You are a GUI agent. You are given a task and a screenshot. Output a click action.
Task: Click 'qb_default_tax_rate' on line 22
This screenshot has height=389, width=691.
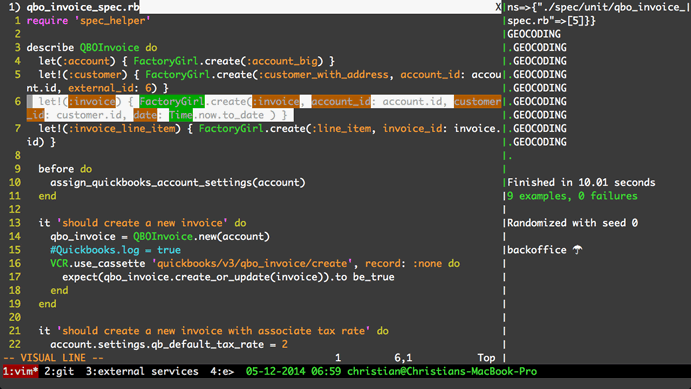click(208, 345)
